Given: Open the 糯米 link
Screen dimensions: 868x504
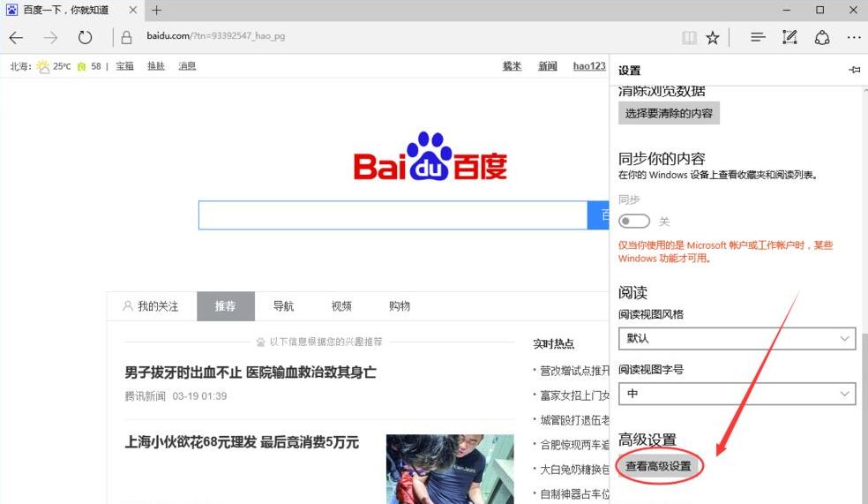Looking at the screenshot, I should pyautogui.click(x=512, y=66).
